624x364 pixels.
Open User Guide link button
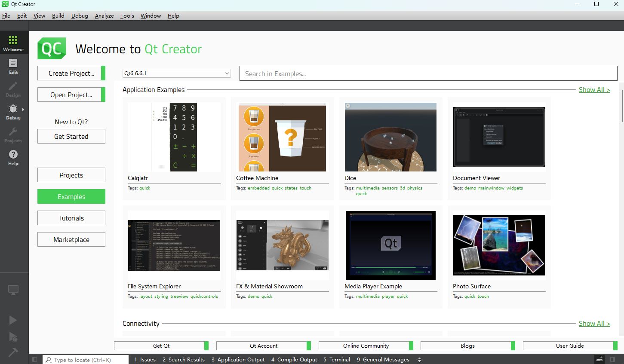click(x=570, y=346)
